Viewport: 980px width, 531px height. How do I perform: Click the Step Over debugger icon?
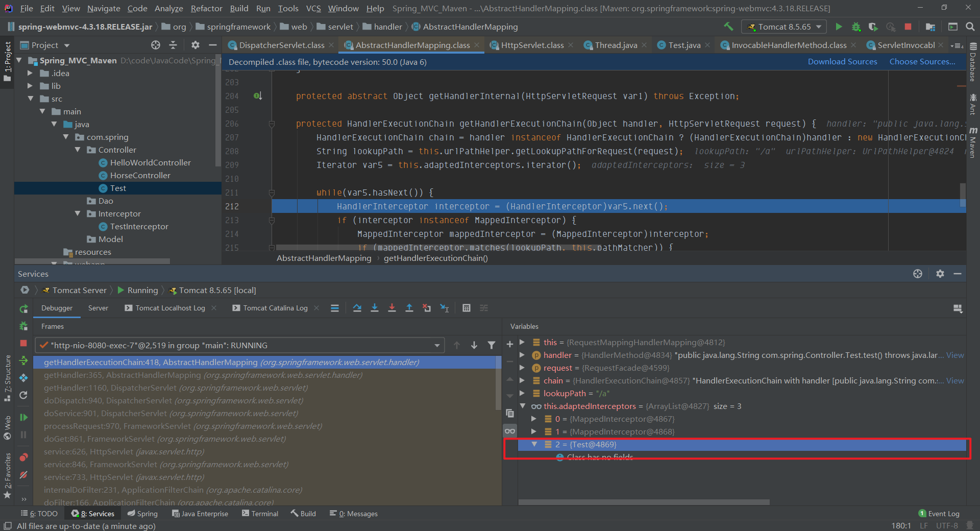357,308
